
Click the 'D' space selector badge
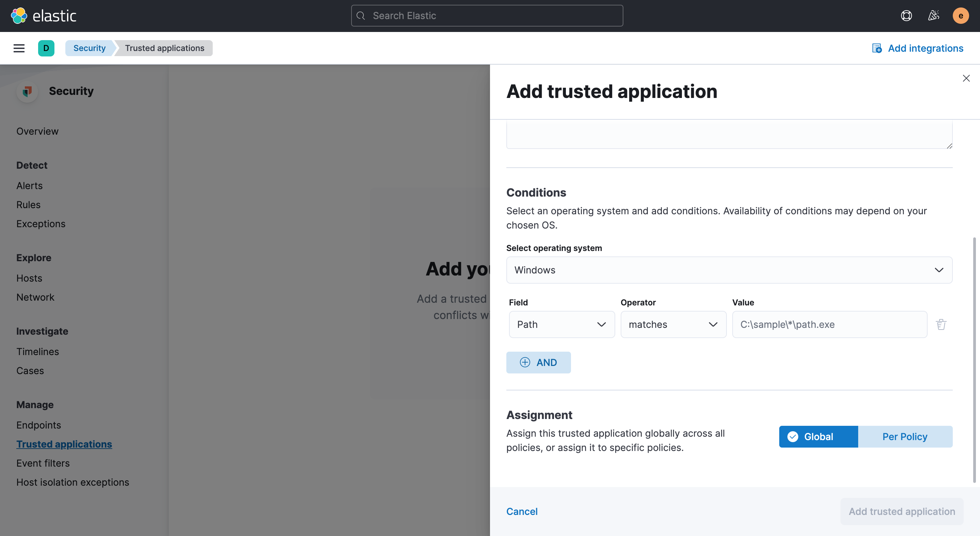point(46,48)
